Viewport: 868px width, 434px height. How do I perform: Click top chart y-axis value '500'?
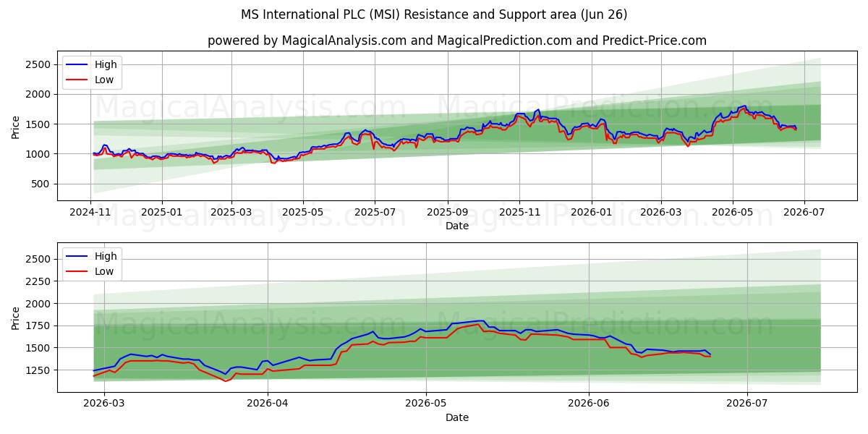pos(41,184)
